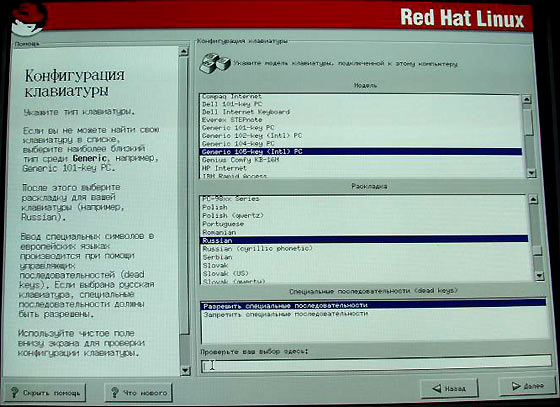
Task: Select Generic 102-key (Intl) PC model
Action: (x=361, y=136)
